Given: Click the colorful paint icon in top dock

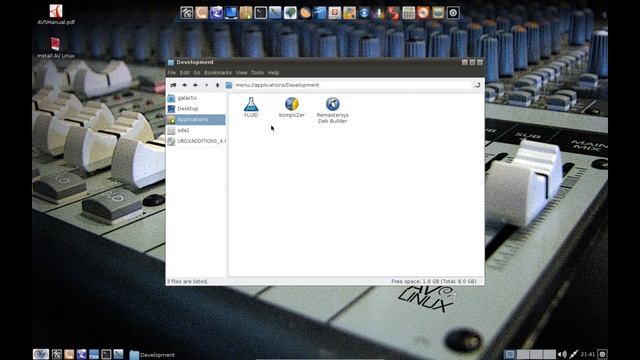Looking at the screenshot, I should [x=349, y=13].
